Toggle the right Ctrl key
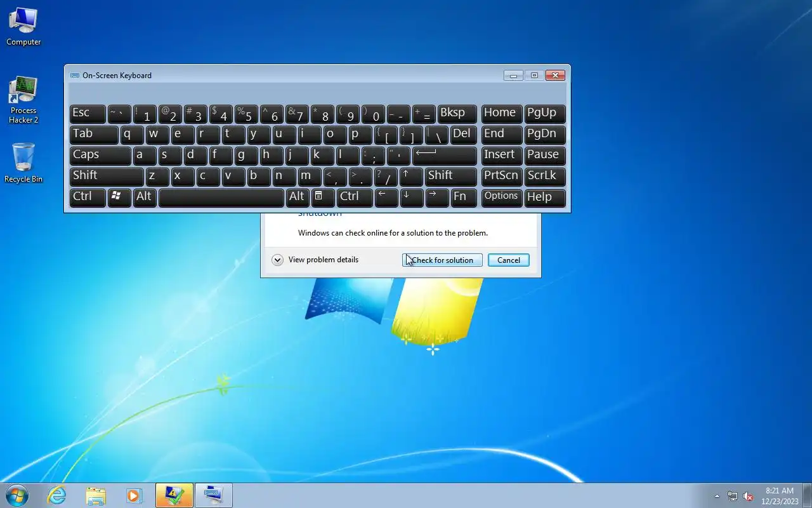Screen dimensions: 812x508 click(x=354, y=197)
